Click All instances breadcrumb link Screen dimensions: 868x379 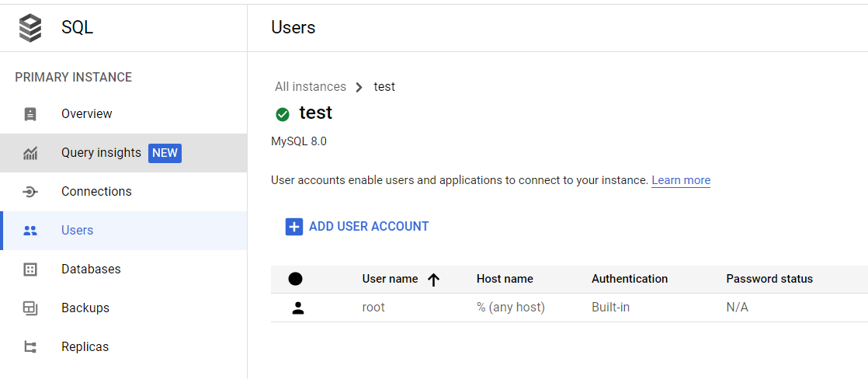[x=311, y=87]
